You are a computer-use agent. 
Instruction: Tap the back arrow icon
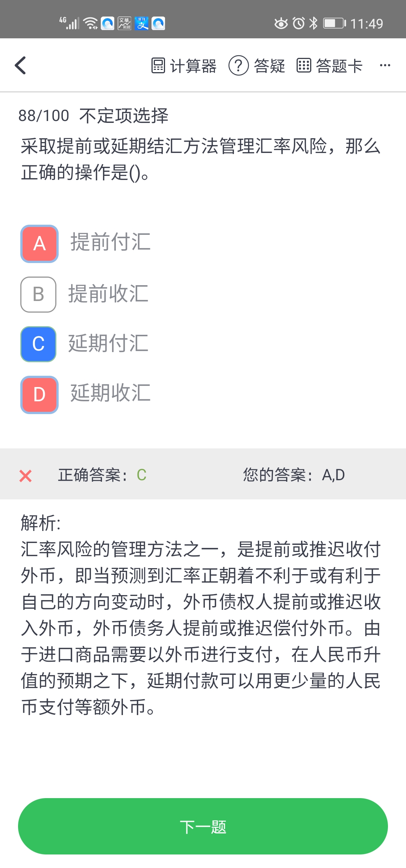click(x=21, y=65)
